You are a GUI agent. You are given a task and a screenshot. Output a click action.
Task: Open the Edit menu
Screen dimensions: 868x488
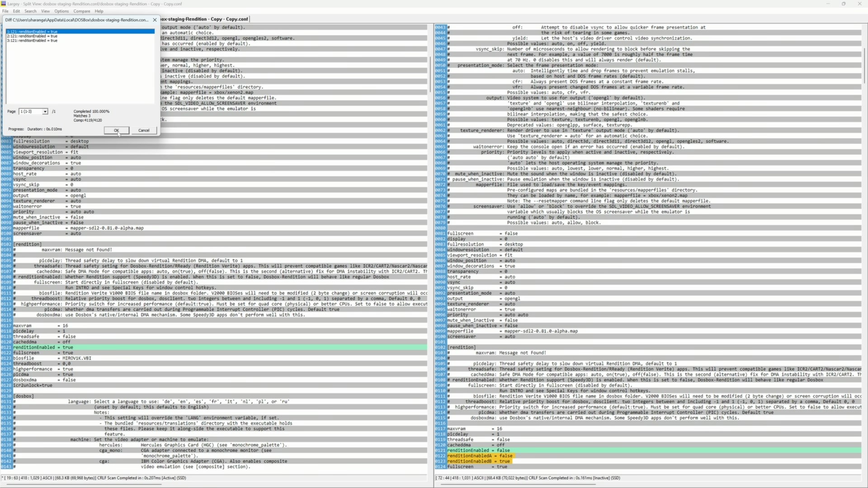pyautogui.click(x=16, y=11)
